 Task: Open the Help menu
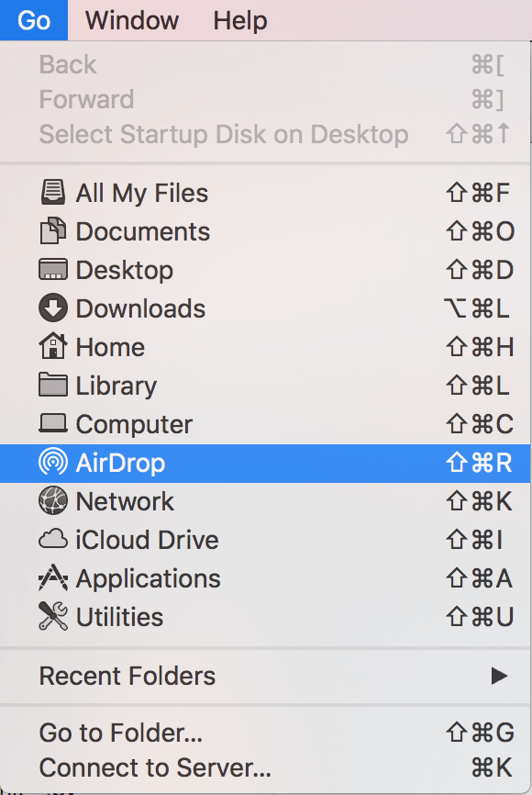pos(239,20)
